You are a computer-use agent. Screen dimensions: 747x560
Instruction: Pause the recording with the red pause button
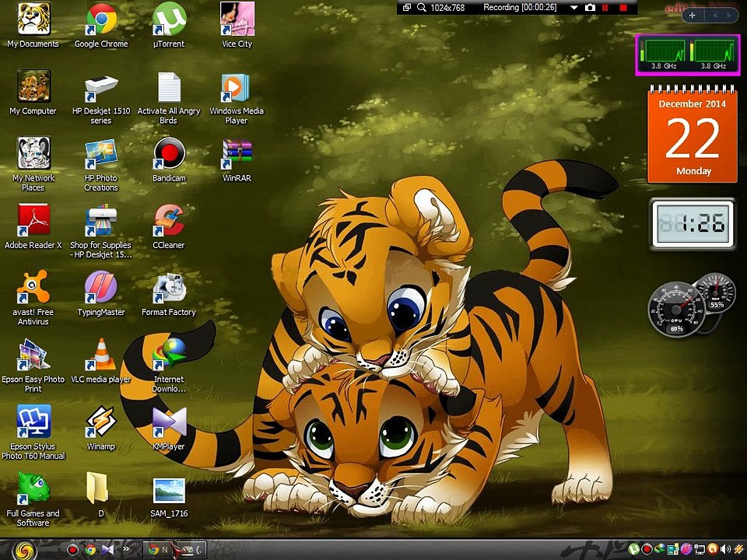(605, 7)
